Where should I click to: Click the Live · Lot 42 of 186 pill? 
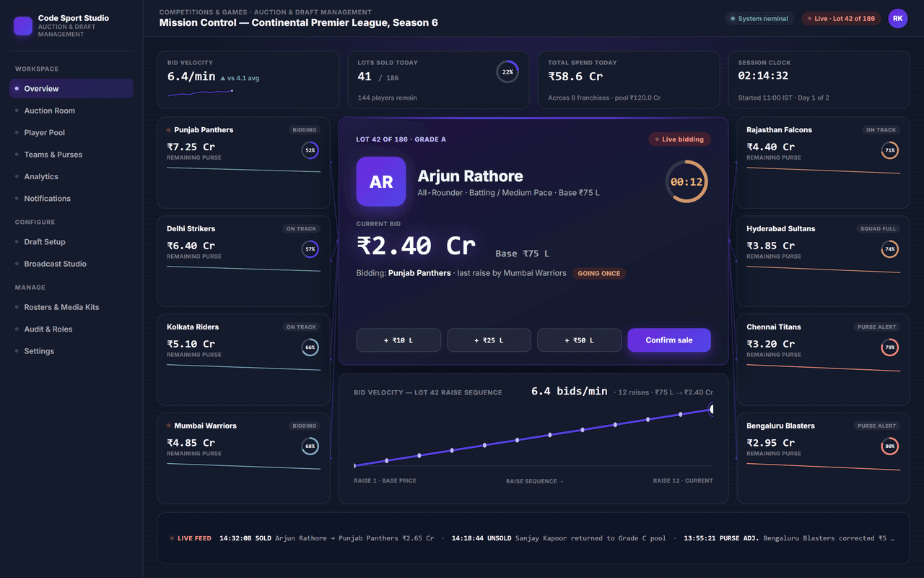coord(841,19)
